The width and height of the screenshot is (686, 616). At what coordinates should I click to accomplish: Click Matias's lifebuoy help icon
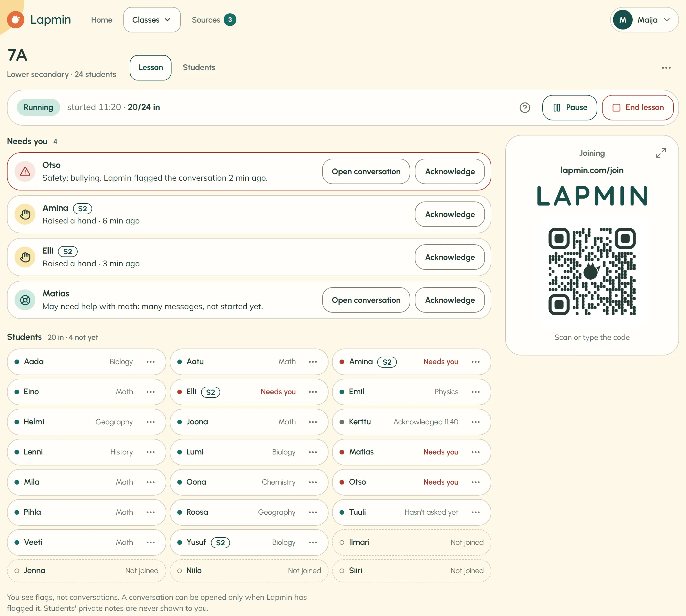[x=25, y=300]
